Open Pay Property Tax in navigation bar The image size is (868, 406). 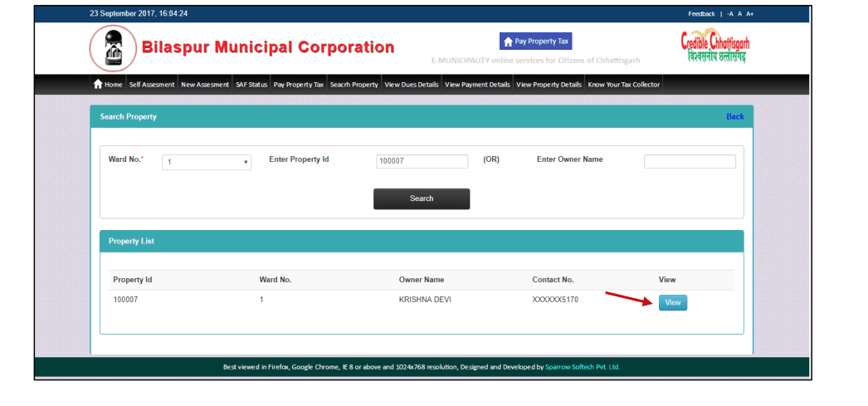tap(299, 85)
